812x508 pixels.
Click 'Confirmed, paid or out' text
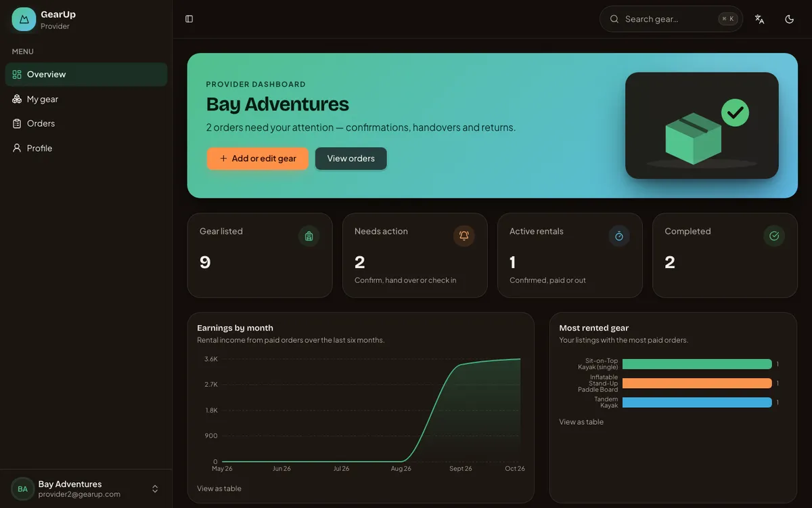click(547, 280)
